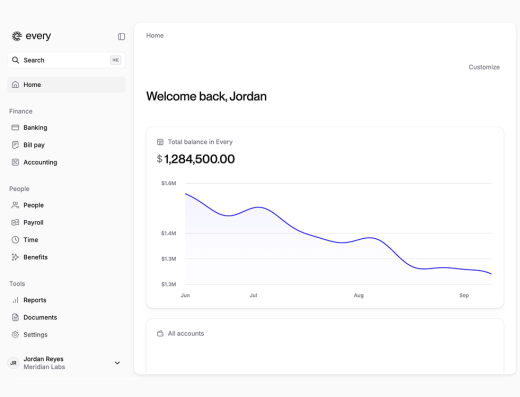Click the Total balance in Every label

pos(200,142)
